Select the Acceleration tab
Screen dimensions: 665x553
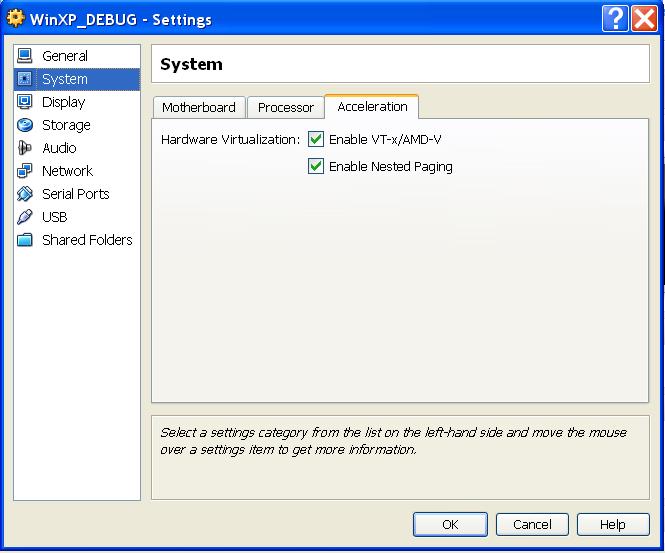tap(372, 107)
